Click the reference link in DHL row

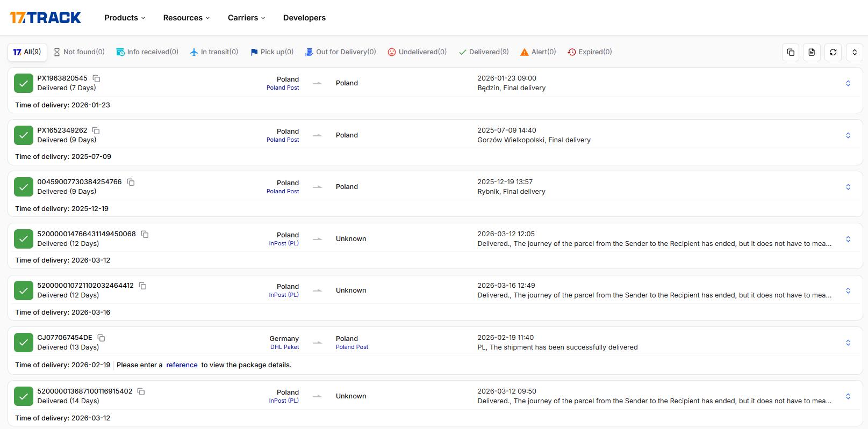(x=182, y=365)
